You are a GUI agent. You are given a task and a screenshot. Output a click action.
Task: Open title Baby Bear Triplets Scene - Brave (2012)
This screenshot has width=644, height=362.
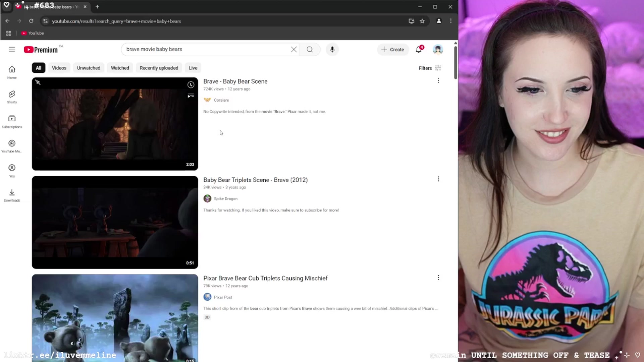click(255, 180)
